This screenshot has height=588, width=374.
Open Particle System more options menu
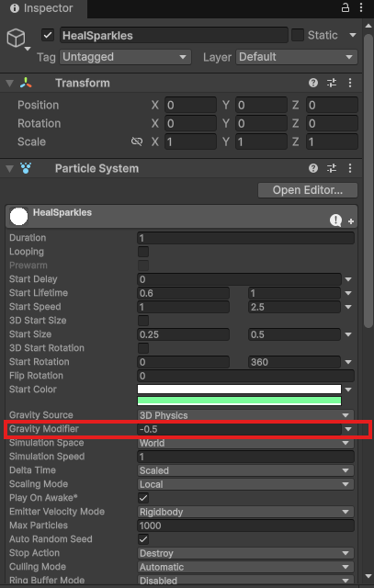(x=350, y=168)
